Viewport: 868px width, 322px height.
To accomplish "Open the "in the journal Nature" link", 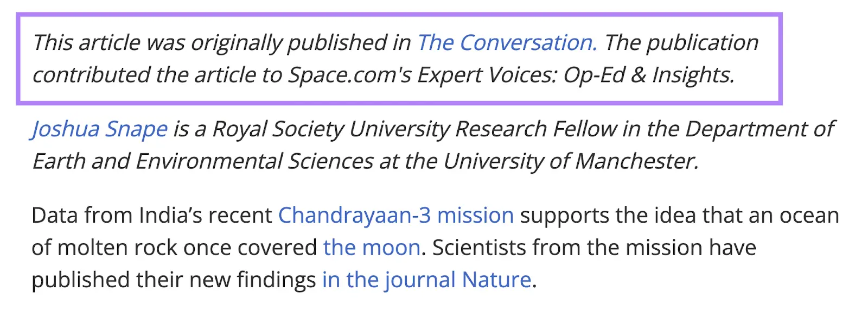I will coord(426,280).
